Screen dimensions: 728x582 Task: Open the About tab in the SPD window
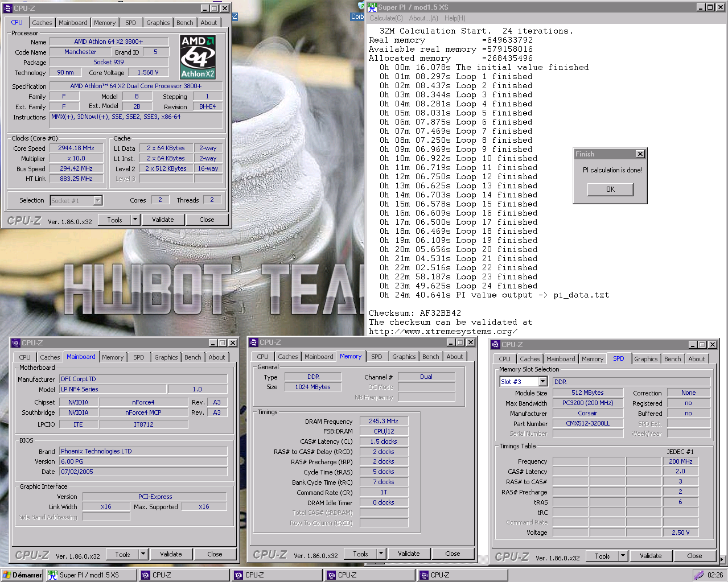coord(697,359)
